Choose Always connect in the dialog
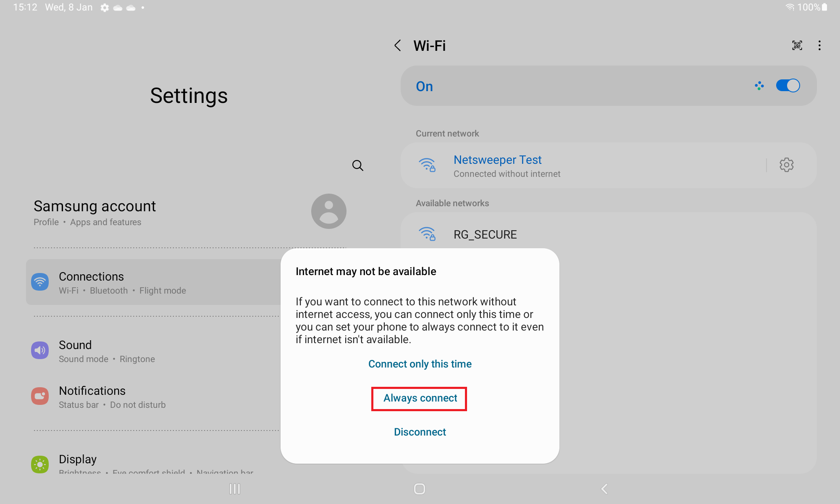840x504 pixels. [419, 398]
